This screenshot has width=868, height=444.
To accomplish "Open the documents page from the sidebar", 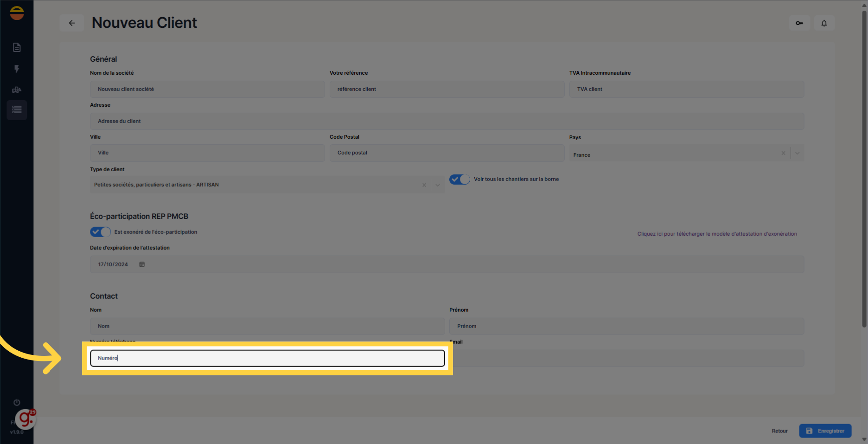I will 17,47.
